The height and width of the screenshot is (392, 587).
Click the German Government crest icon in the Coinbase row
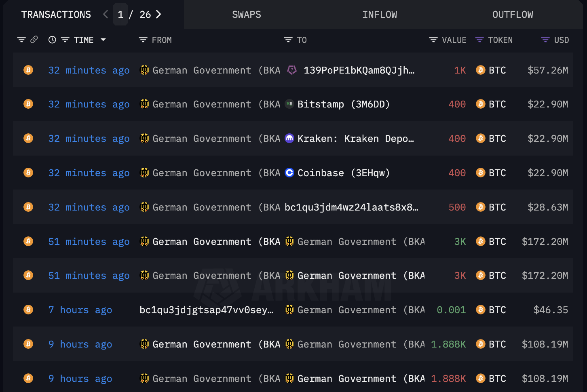tap(144, 173)
